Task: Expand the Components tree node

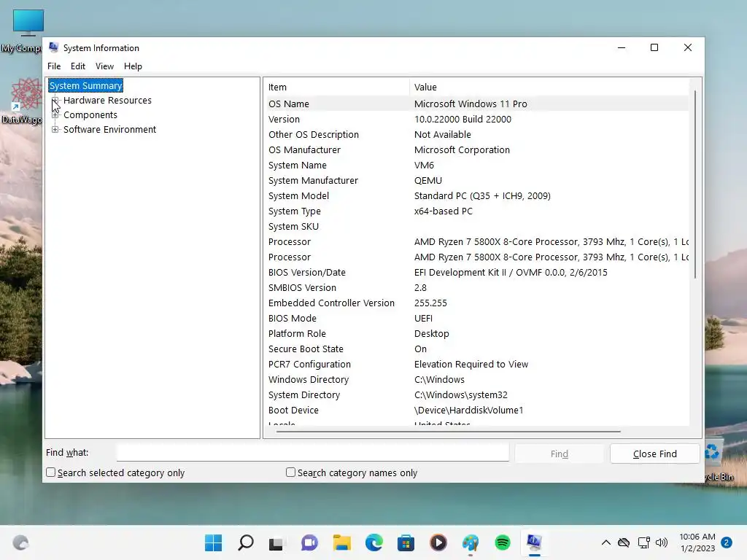Action: 55,114
